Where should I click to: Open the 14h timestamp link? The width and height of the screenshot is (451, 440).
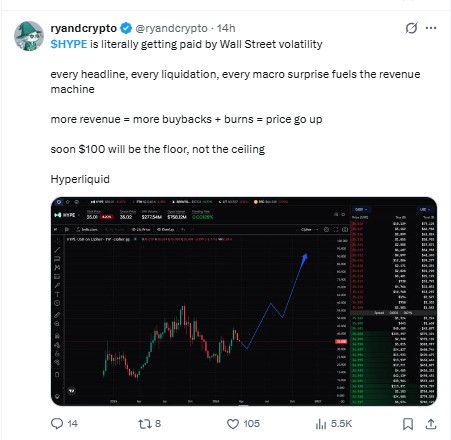[x=226, y=28]
